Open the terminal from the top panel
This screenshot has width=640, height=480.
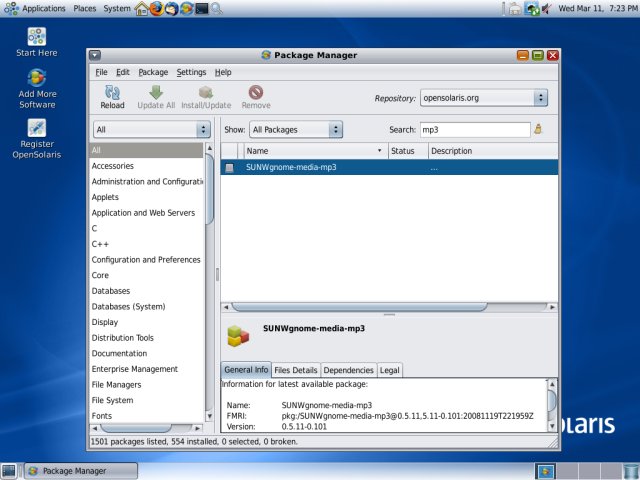click(x=202, y=8)
